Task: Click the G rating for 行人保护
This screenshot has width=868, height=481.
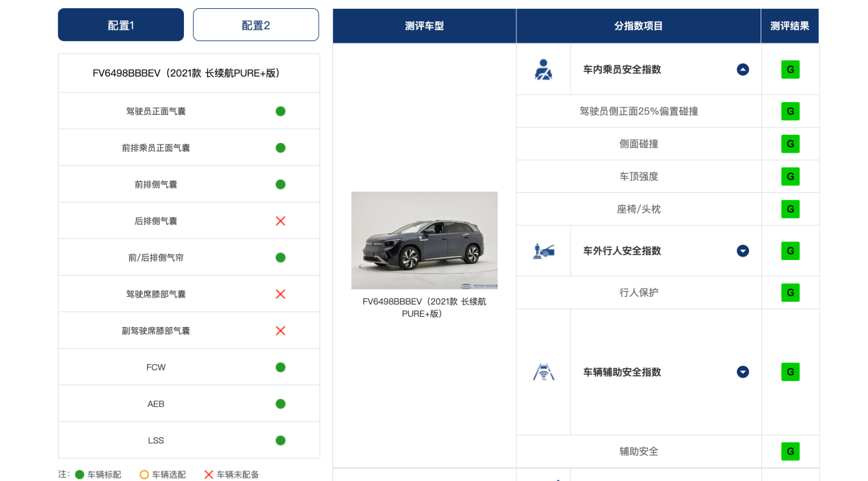Action: point(791,293)
